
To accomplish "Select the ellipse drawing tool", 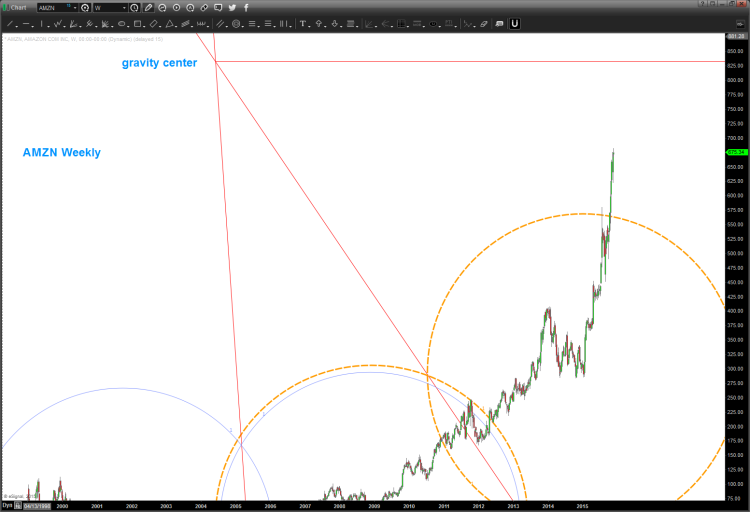I will point(121,23).
